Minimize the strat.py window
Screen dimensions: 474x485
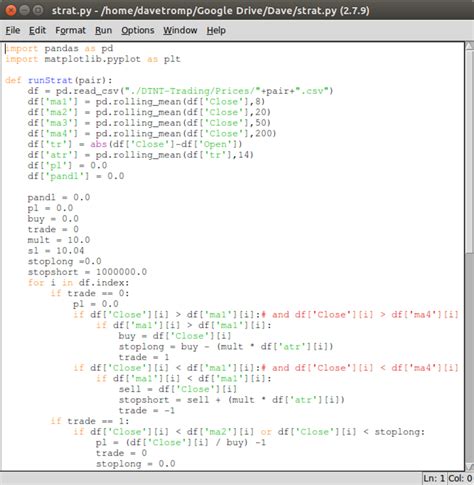[x=24, y=10]
